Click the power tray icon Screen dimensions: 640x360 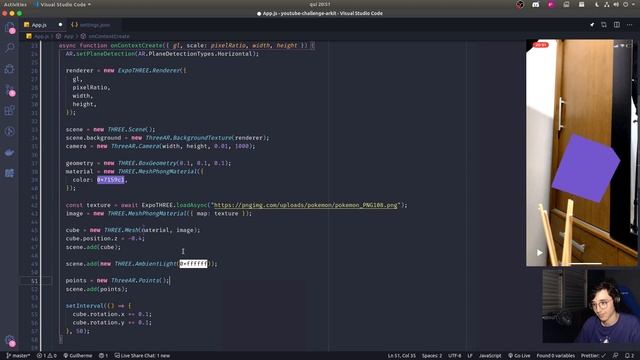point(625,4)
